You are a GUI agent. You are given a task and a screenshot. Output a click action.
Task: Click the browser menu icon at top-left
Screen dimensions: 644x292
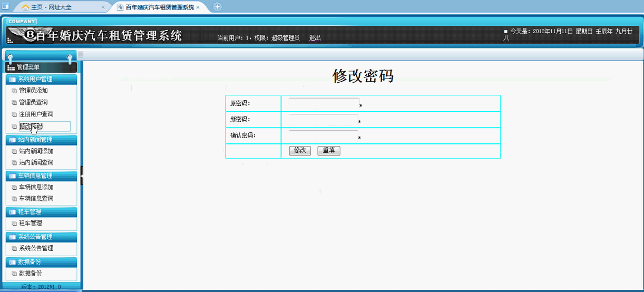pyautogui.click(x=5, y=6)
